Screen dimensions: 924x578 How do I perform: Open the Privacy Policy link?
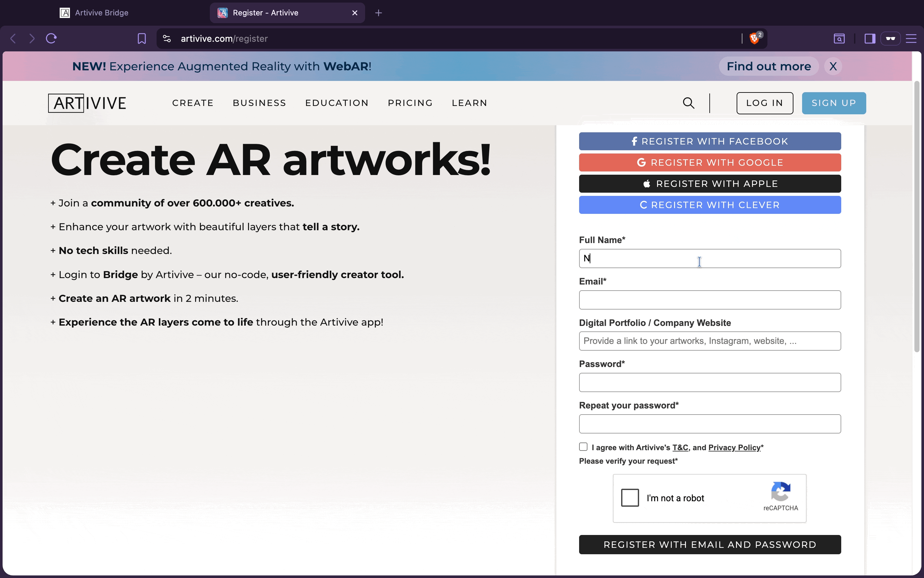click(x=734, y=448)
